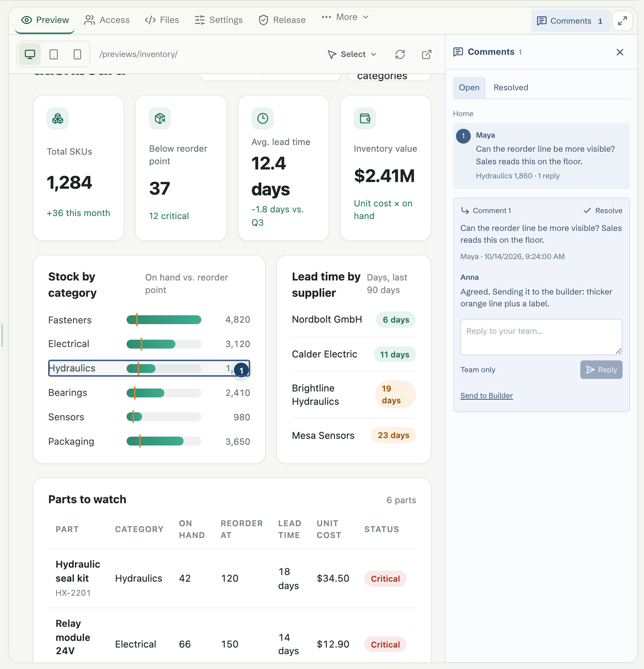Click comment pin 1 on Hydraulics row
Screen dimensions: 644x669
241,370
